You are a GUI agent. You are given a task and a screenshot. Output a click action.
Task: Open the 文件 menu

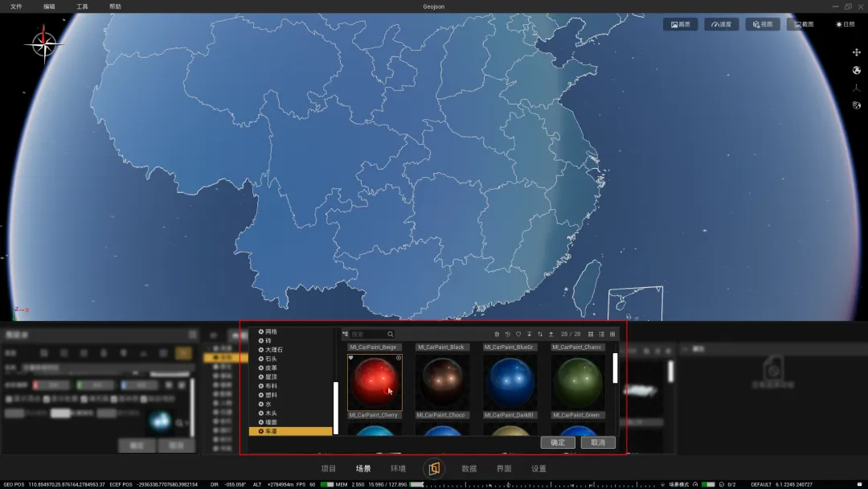17,6
